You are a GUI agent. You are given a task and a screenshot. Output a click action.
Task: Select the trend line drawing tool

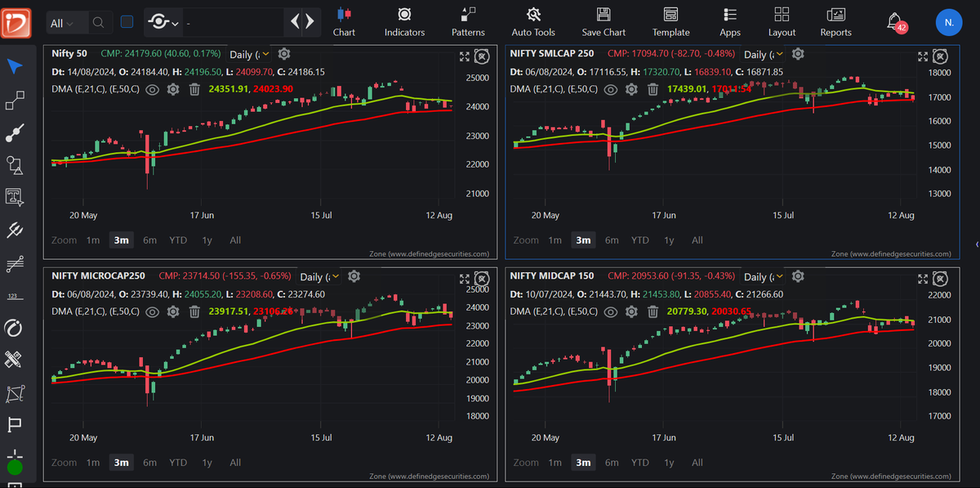point(14,132)
